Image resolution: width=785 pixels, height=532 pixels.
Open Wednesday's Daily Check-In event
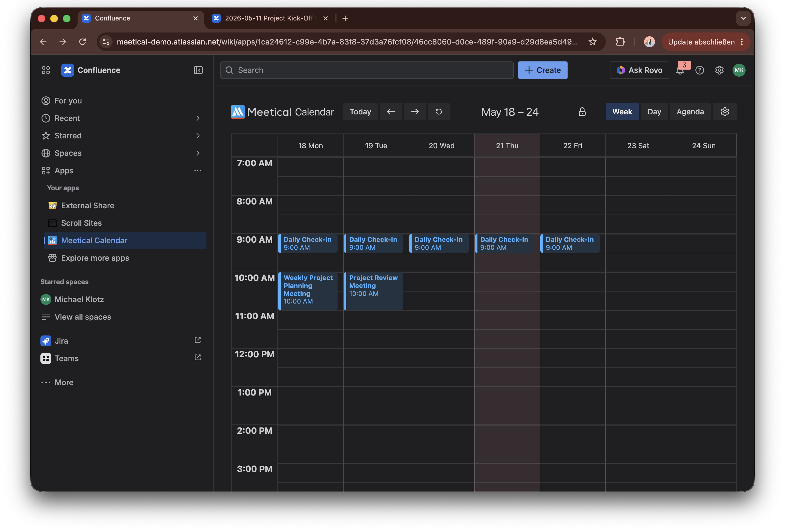pyautogui.click(x=439, y=243)
